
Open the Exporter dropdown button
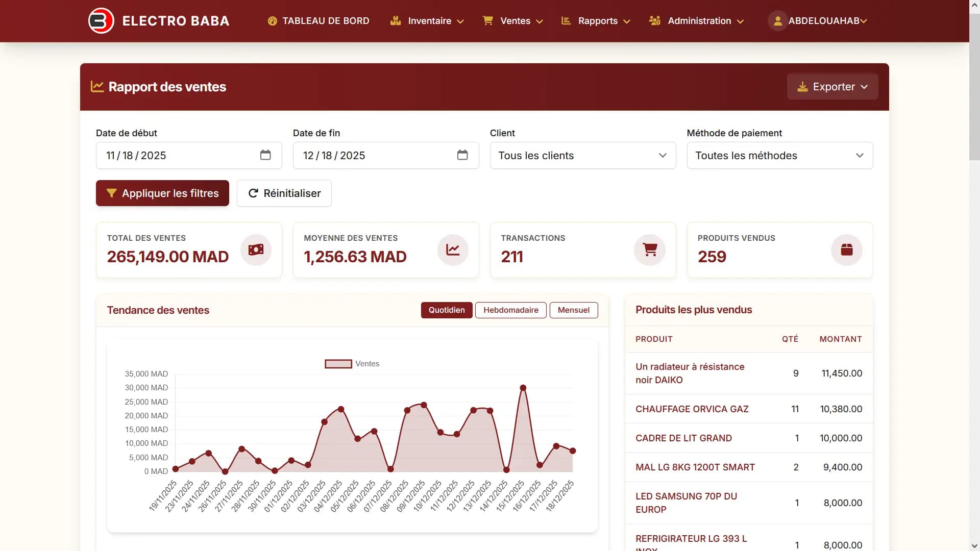832,87
